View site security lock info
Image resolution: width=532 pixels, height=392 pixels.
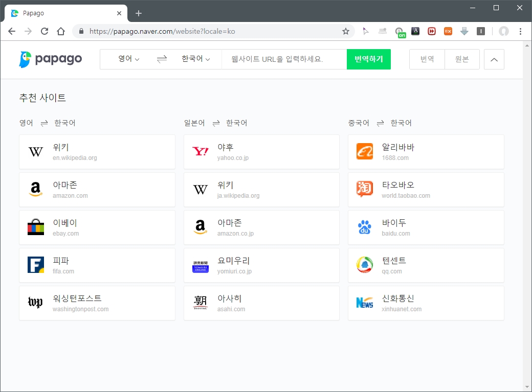[81, 32]
